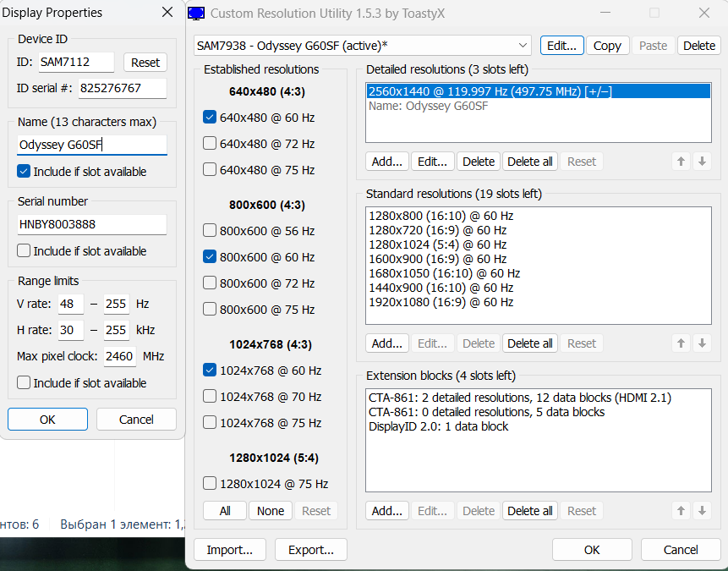Click up arrow in Extension blocks section
728x571 pixels.
(681, 511)
